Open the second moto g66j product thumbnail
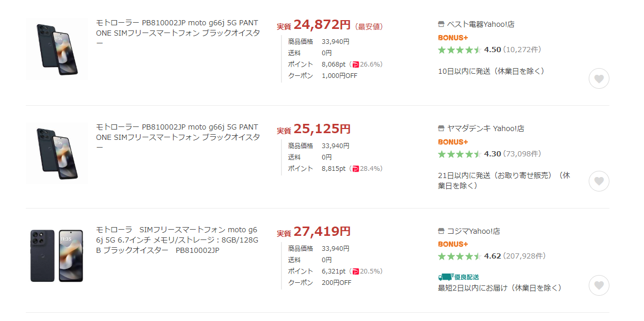 (57, 153)
